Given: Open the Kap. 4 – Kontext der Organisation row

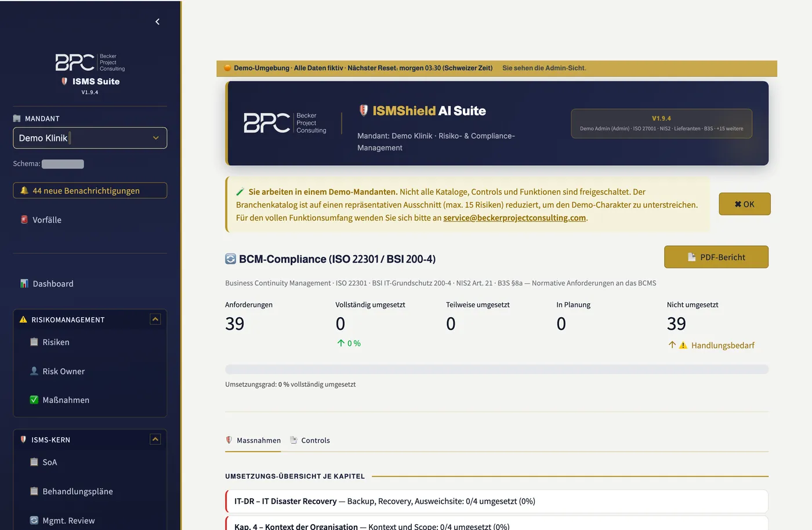Looking at the screenshot, I should (496, 524).
